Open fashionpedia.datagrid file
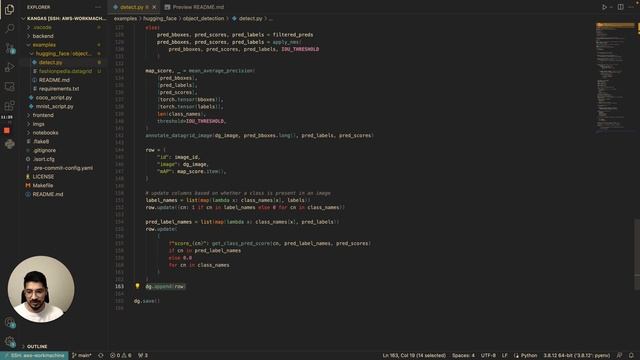Viewport: 640px width, 360px height. (x=64, y=71)
